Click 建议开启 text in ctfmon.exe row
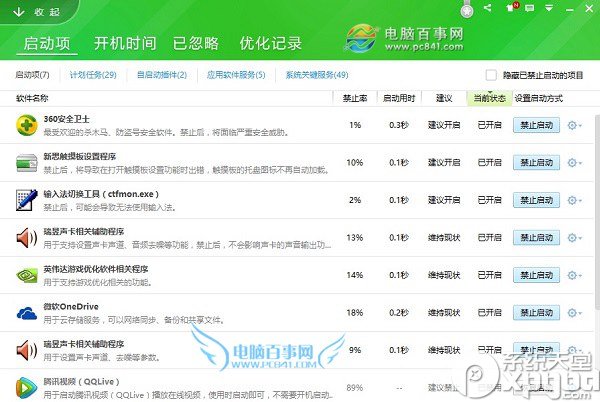 444,200
